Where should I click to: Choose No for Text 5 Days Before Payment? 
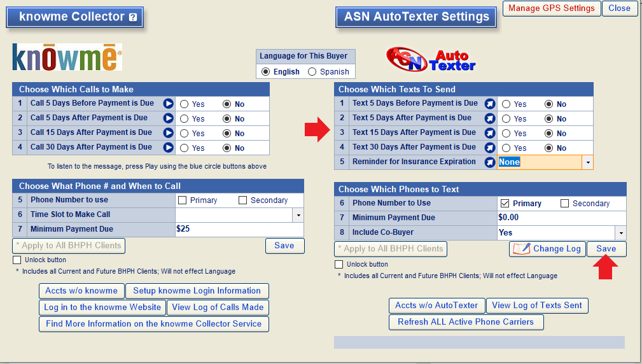[548, 104]
